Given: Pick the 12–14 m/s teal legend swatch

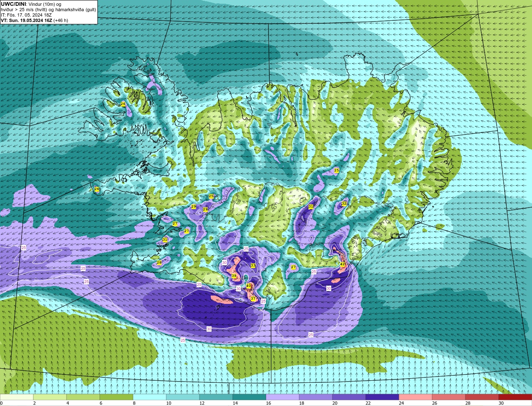Looking at the screenshot, I should pyautogui.click(x=216, y=397).
